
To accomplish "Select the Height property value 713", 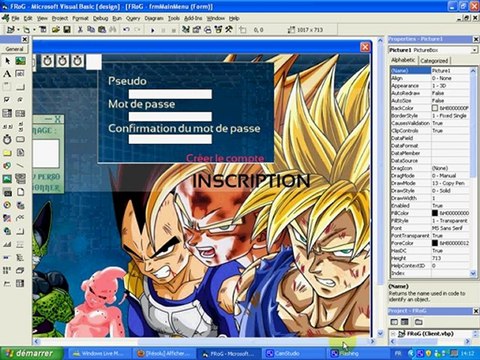I will click(450, 258).
